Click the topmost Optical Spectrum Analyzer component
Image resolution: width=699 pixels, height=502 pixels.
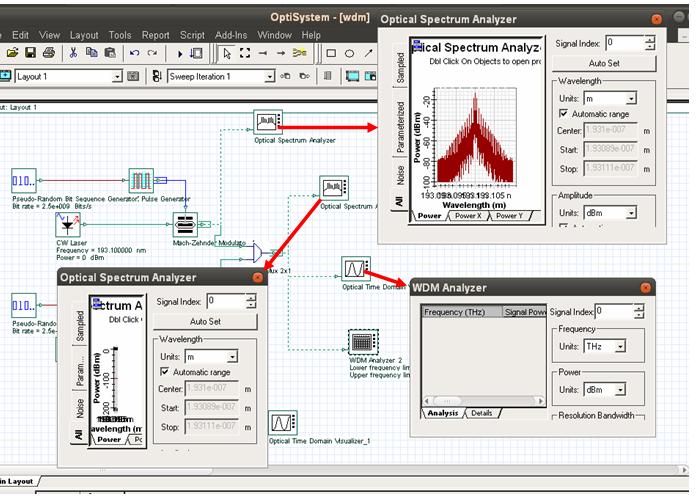[267, 122]
